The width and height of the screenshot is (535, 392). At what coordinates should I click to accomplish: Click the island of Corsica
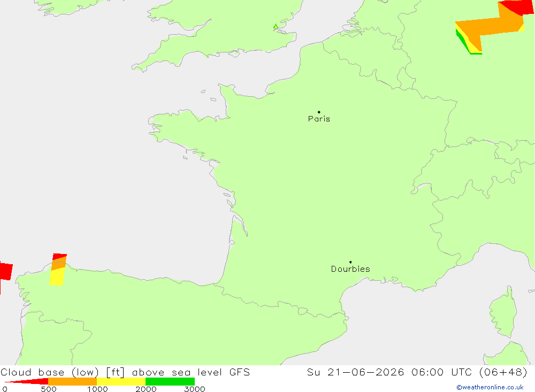coord(503,312)
